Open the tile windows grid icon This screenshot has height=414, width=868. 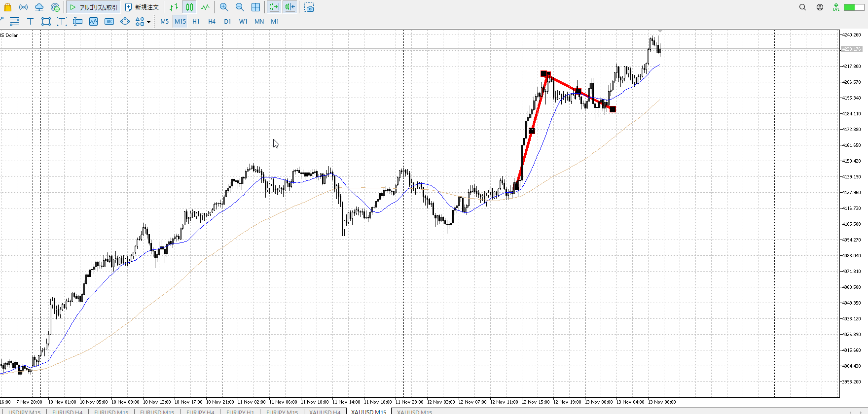(x=255, y=7)
